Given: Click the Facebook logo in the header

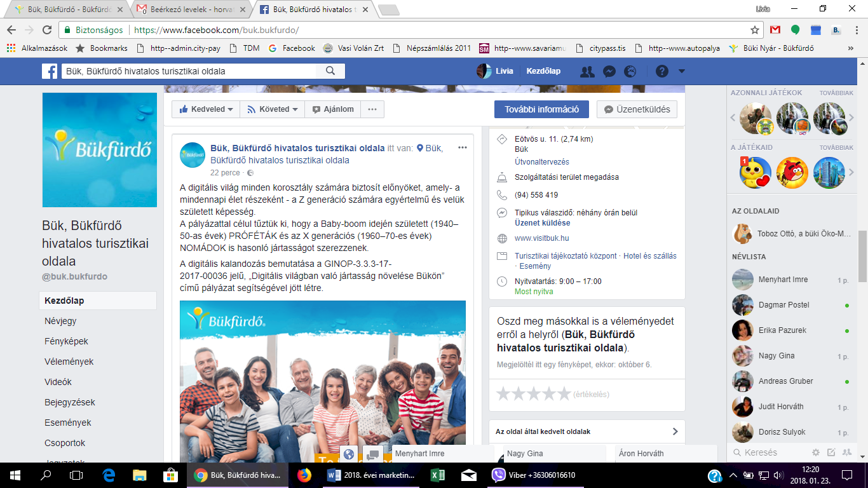Looking at the screenshot, I should (x=50, y=71).
